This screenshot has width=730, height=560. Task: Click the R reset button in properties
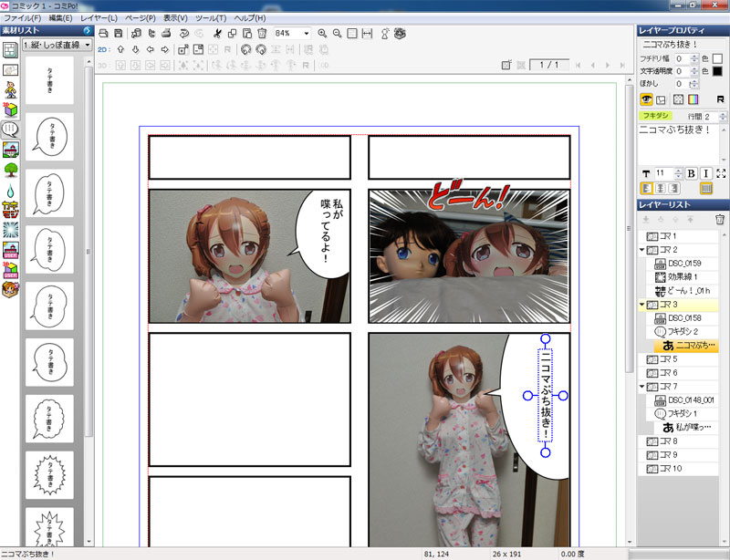720,99
